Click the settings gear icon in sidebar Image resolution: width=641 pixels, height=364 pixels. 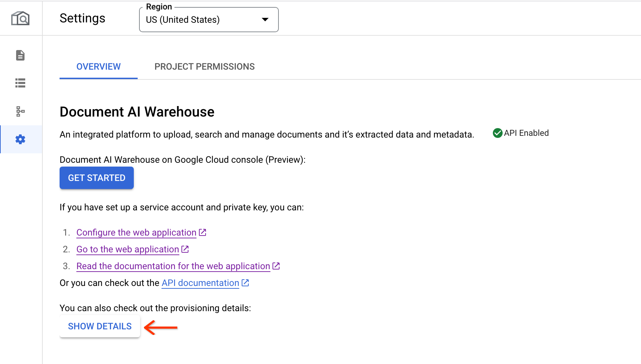pos(20,139)
